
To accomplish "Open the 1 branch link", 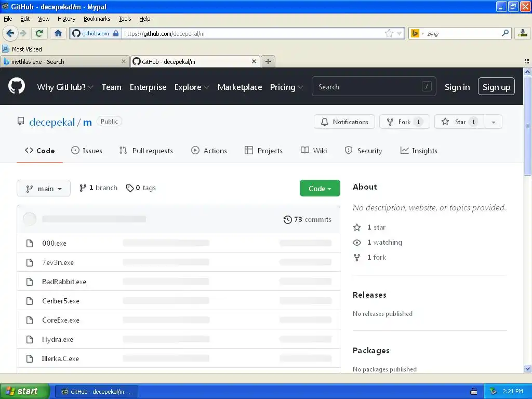I will (98, 188).
